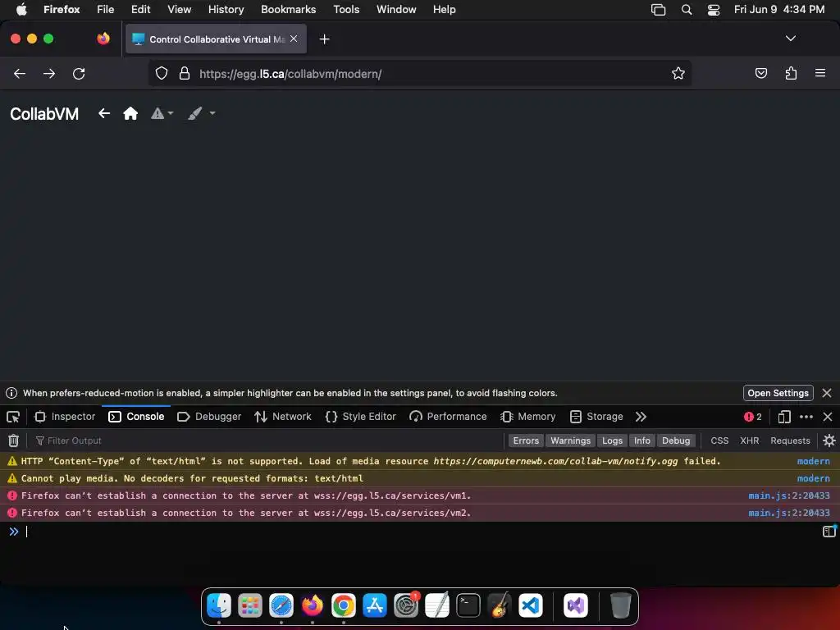Open Pocket save icon
The width and height of the screenshot is (840, 630).
pyautogui.click(x=760, y=73)
